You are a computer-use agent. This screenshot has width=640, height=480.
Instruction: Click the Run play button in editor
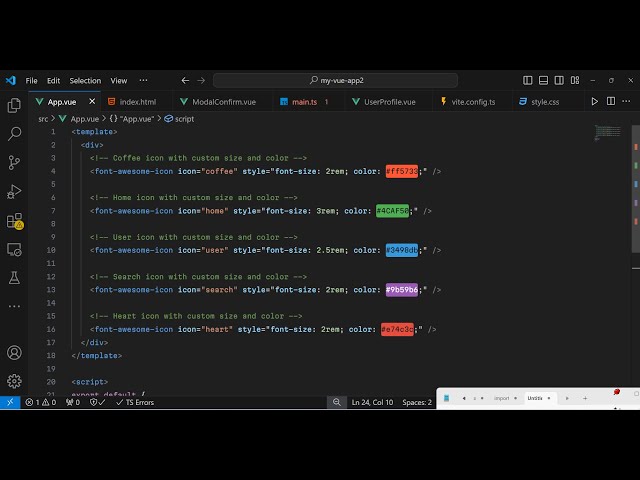pyautogui.click(x=595, y=101)
